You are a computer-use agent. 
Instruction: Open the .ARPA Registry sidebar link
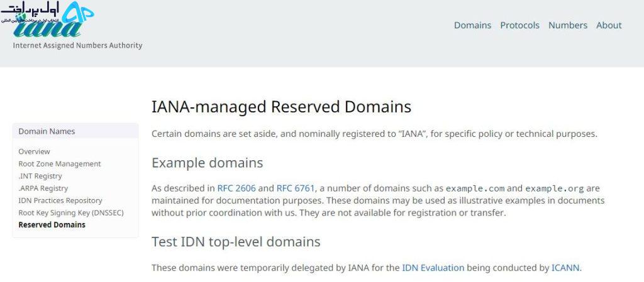click(x=43, y=188)
